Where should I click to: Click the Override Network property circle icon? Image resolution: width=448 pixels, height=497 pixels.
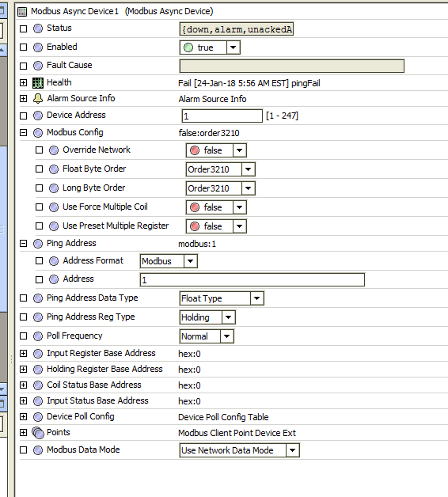pyautogui.click(x=54, y=150)
